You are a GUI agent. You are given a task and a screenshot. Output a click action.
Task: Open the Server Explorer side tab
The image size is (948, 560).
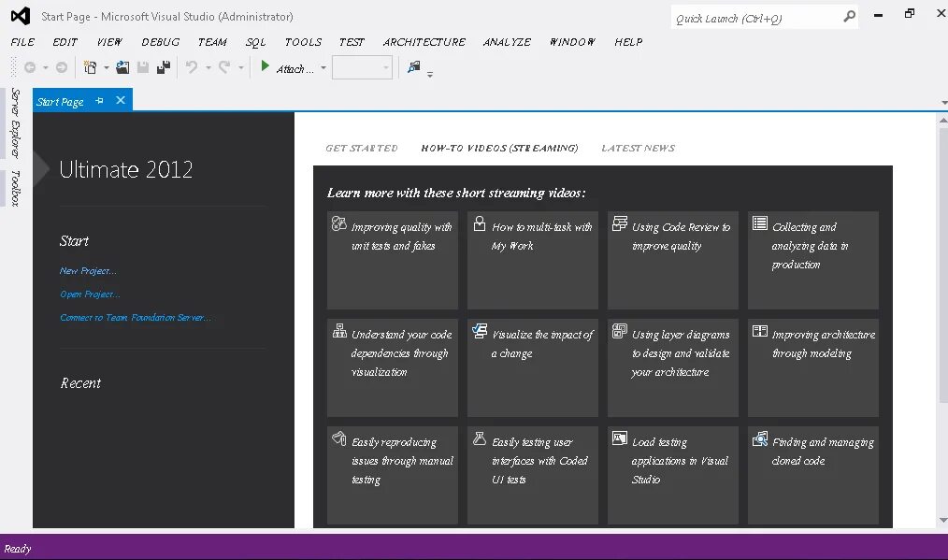pyautogui.click(x=16, y=122)
